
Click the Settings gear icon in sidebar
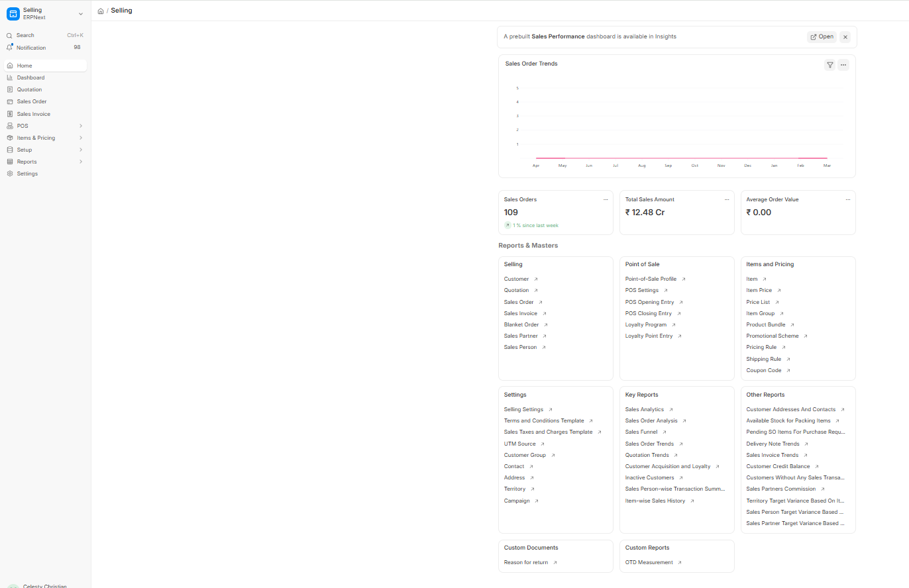point(10,173)
